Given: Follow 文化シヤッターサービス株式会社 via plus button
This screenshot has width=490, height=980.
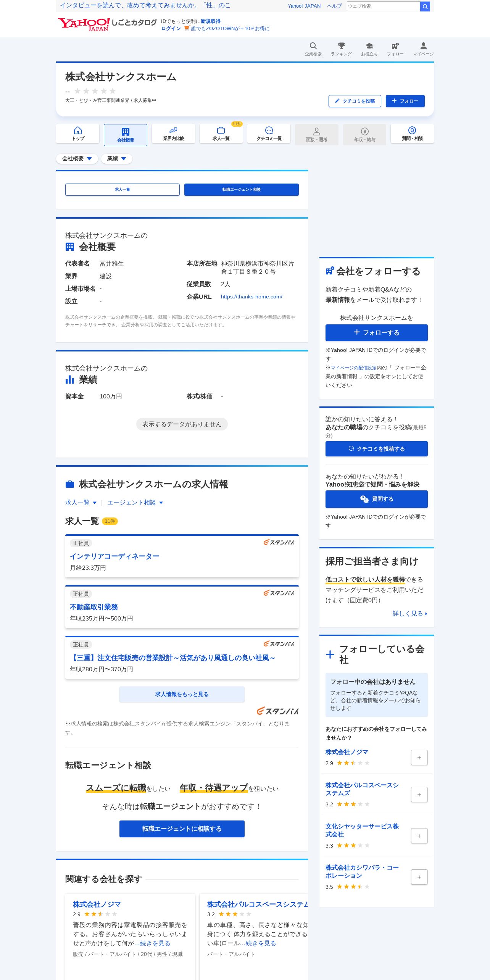Looking at the screenshot, I should [x=419, y=836].
